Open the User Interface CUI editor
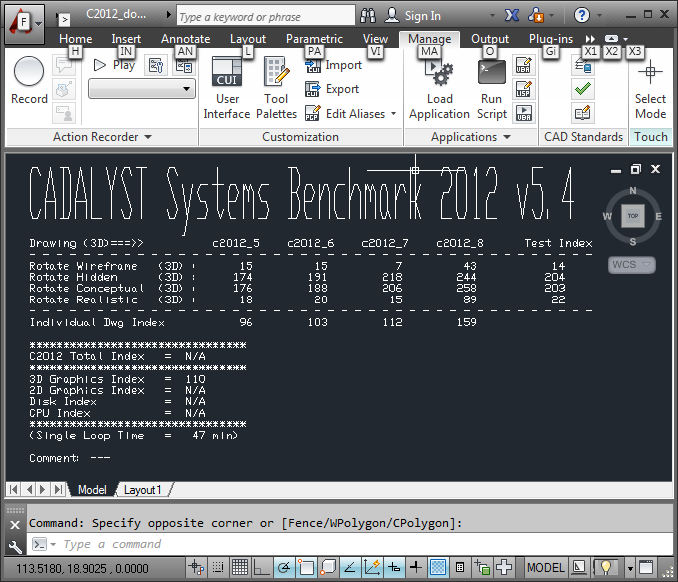 coord(227,88)
